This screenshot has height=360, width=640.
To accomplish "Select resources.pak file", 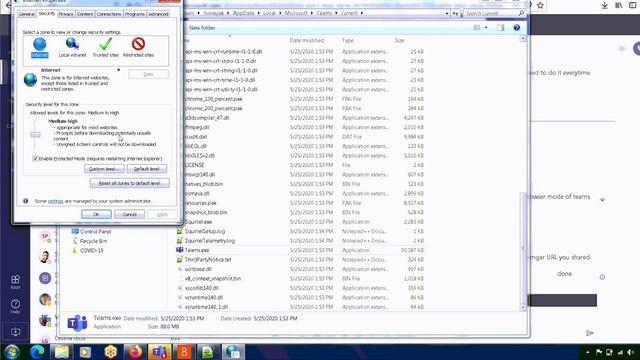I will (x=200, y=203).
